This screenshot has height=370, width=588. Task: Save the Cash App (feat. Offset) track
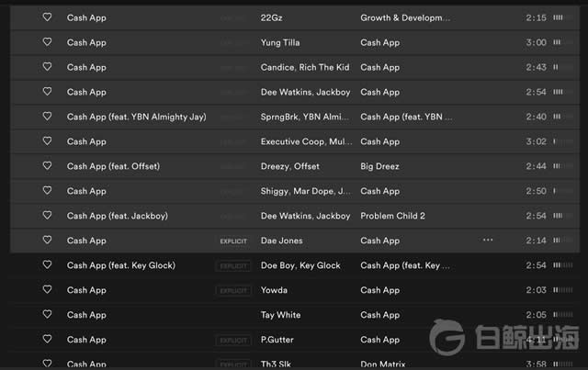47,166
